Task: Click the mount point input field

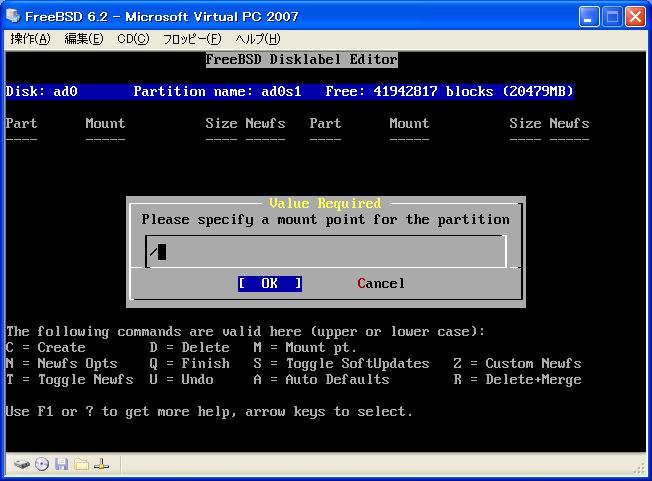Action: tap(326, 252)
